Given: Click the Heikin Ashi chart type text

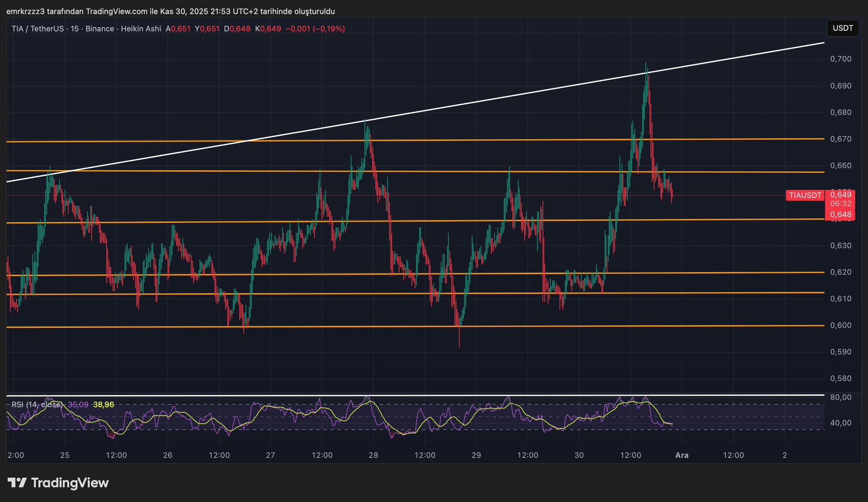Looking at the screenshot, I should [x=141, y=29].
